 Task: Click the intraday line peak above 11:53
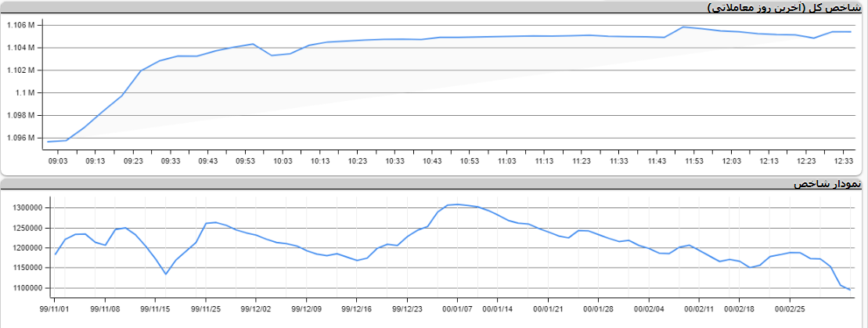pyautogui.click(x=683, y=27)
